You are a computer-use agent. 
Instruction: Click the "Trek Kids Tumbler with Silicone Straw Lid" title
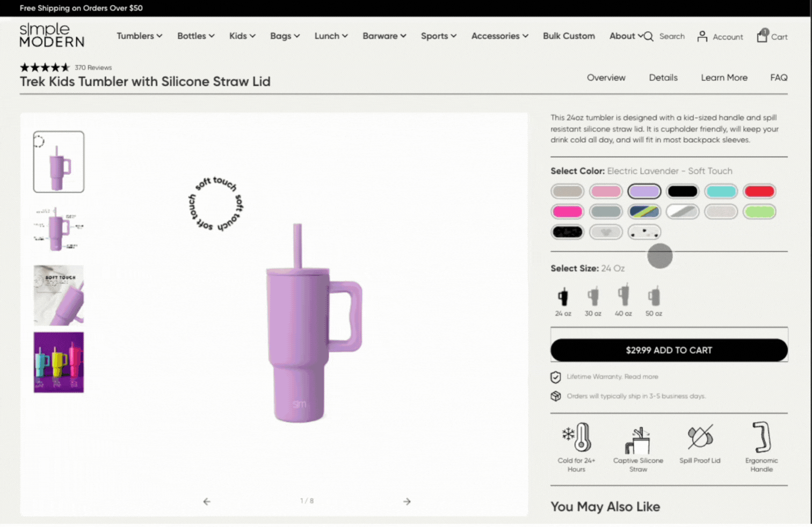[x=145, y=82]
